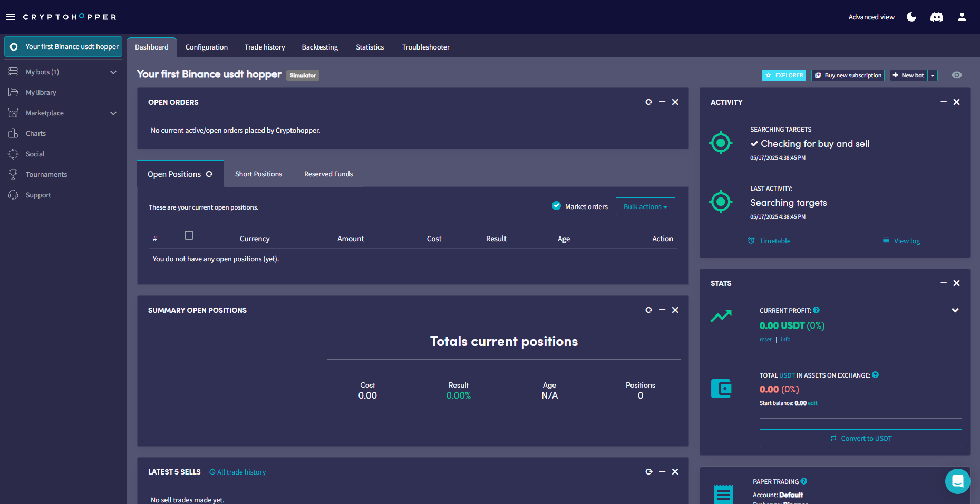Sort by Currency column header
The image size is (980, 504).
[255, 239]
